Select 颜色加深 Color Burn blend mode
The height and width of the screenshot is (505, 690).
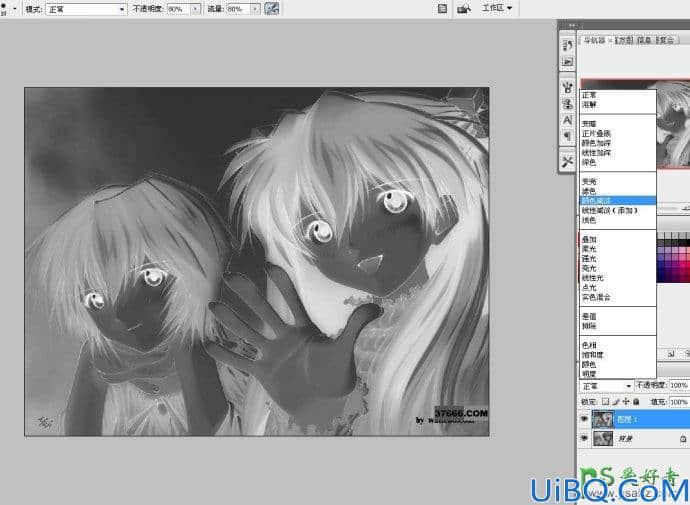tap(618, 143)
